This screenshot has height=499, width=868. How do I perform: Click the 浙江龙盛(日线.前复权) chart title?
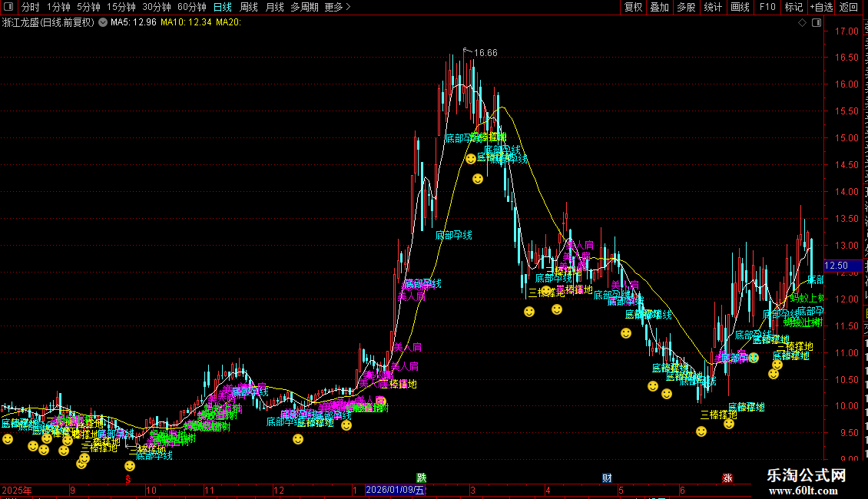point(48,22)
